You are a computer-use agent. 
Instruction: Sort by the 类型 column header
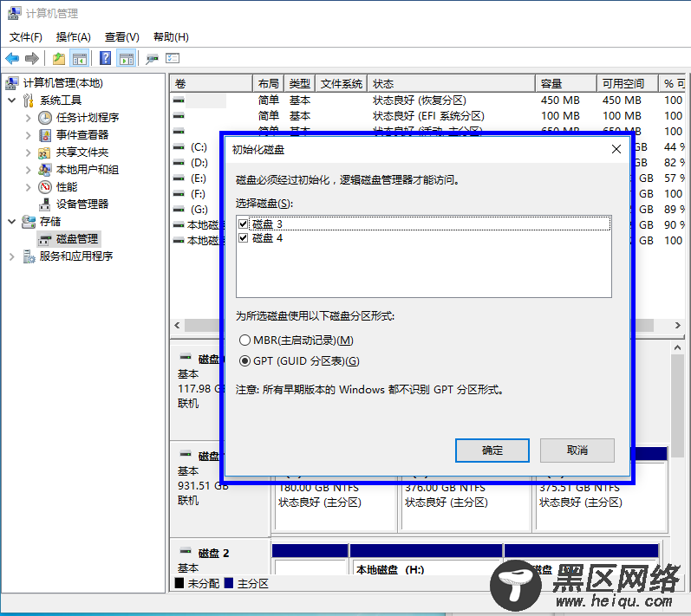coord(300,84)
